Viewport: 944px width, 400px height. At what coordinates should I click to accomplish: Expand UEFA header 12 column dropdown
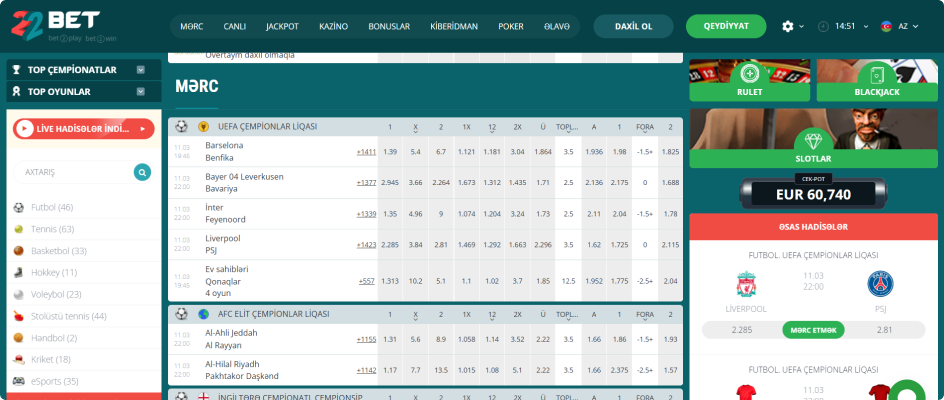click(x=492, y=131)
